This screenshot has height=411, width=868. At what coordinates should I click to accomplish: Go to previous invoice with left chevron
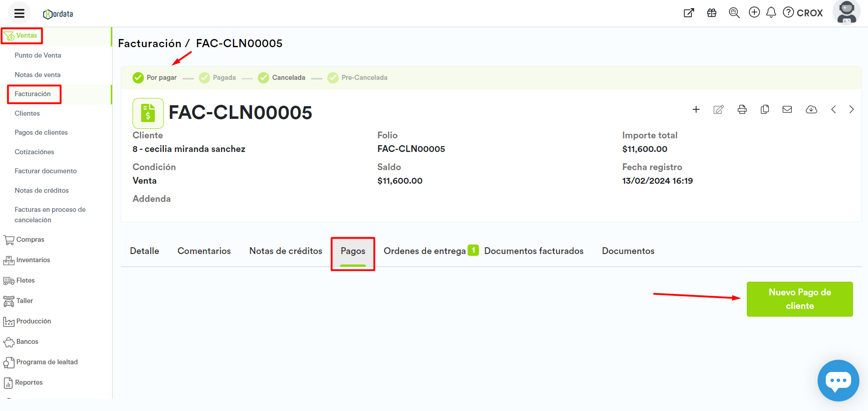point(833,109)
